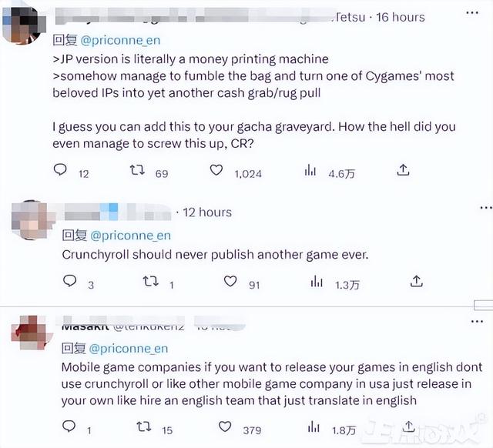View analytics for the 1.3万 views tweet

click(317, 281)
